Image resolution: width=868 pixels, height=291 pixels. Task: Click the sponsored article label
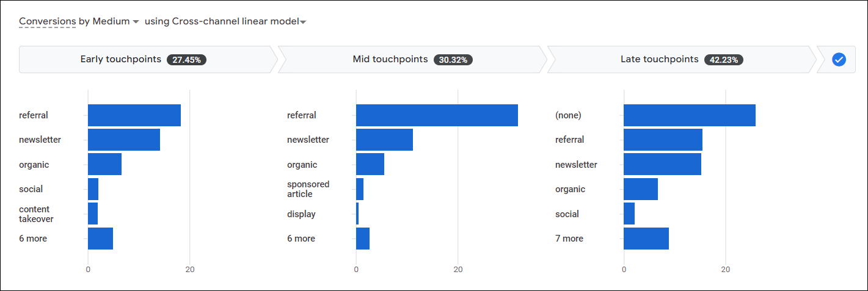click(x=308, y=189)
